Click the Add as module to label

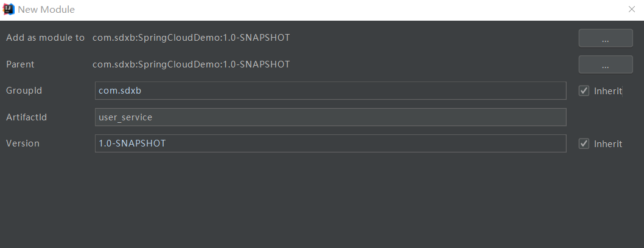coord(45,38)
